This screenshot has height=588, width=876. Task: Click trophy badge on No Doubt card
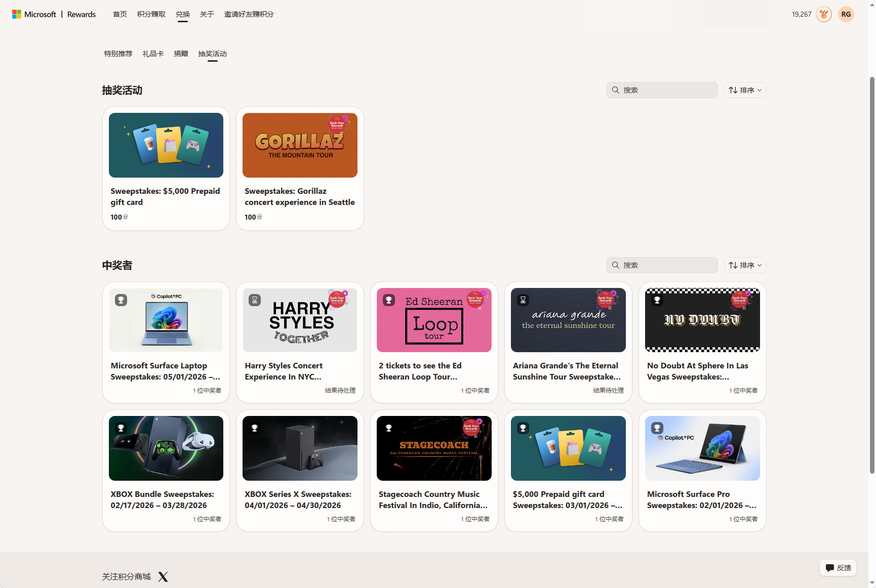tap(657, 300)
